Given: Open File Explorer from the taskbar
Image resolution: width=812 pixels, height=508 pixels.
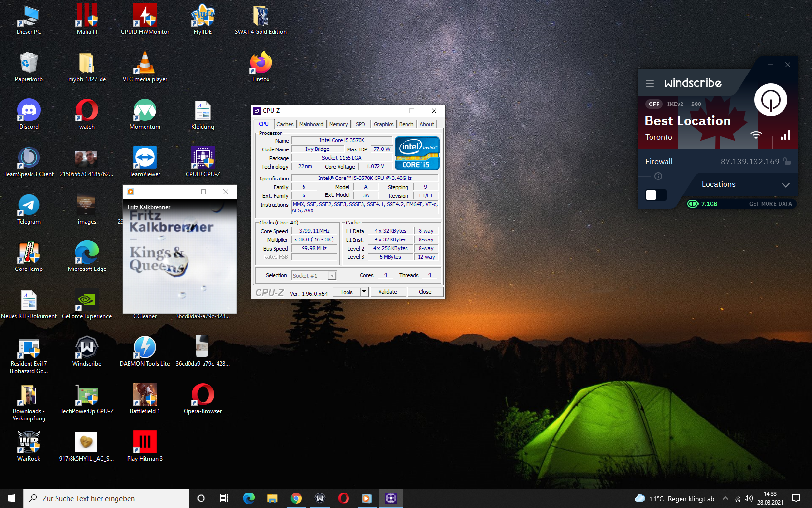Looking at the screenshot, I should [273, 498].
